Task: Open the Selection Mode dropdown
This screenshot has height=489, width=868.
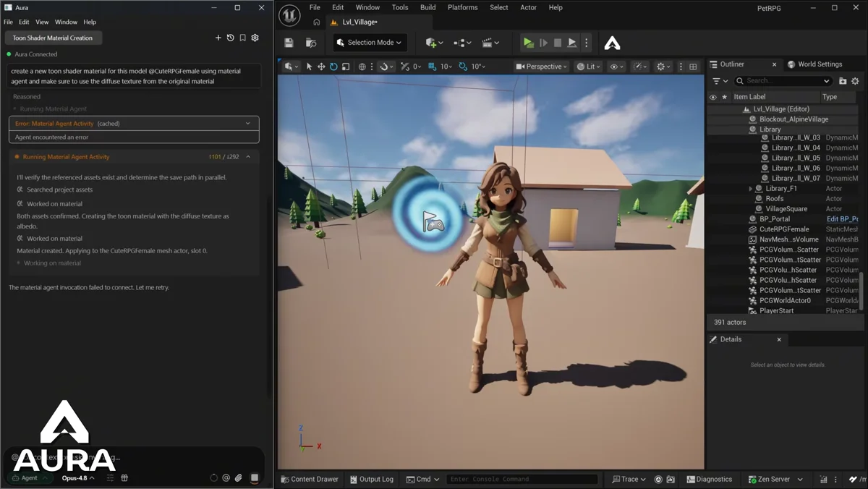Action: click(x=370, y=43)
